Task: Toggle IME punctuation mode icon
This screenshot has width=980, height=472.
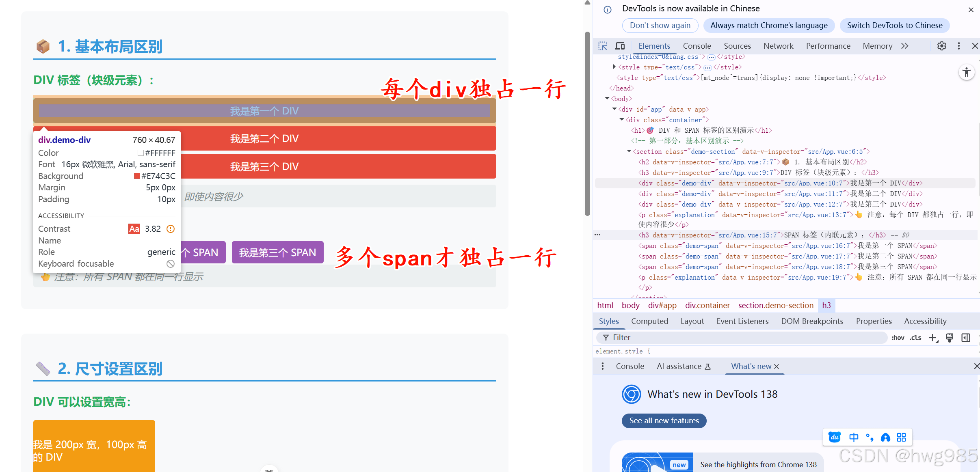Action: point(870,437)
